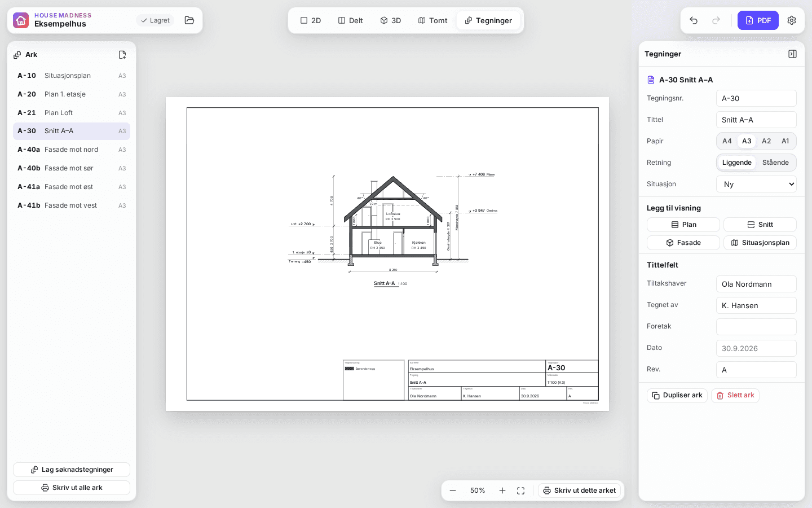Open the project folder icon
Viewport: 812px width, 508px height.
(x=189, y=20)
